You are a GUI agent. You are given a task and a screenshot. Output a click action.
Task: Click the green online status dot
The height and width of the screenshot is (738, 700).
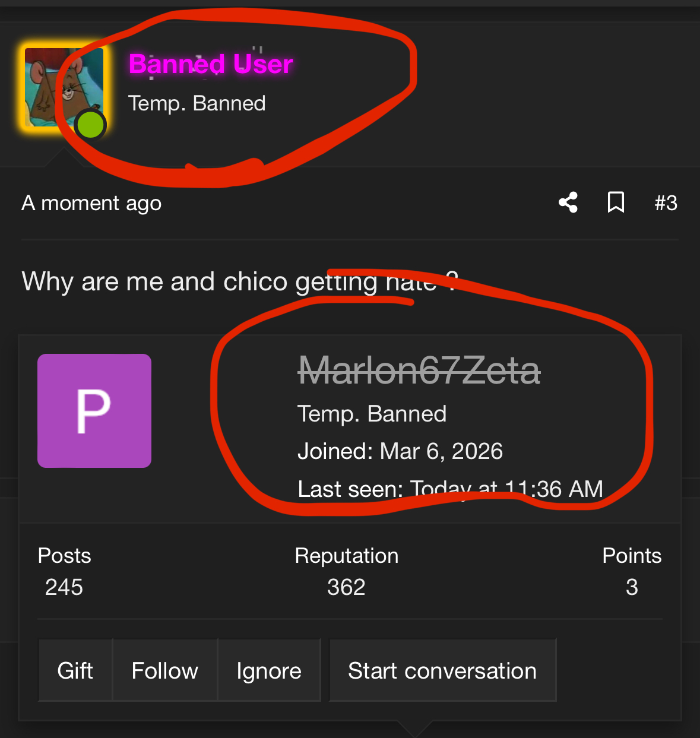[x=90, y=125]
